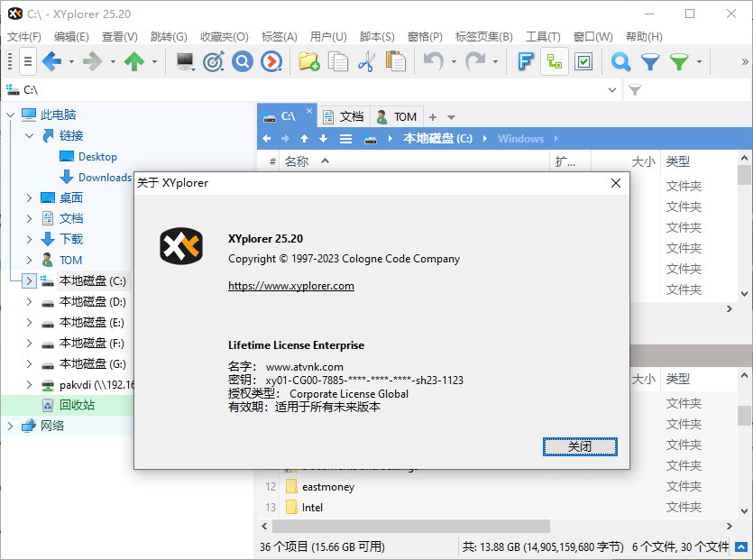Open dropdown next to Forward arrow
The height and width of the screenshot is (560, 753).
pyautogui.click(x=113, y=61)
